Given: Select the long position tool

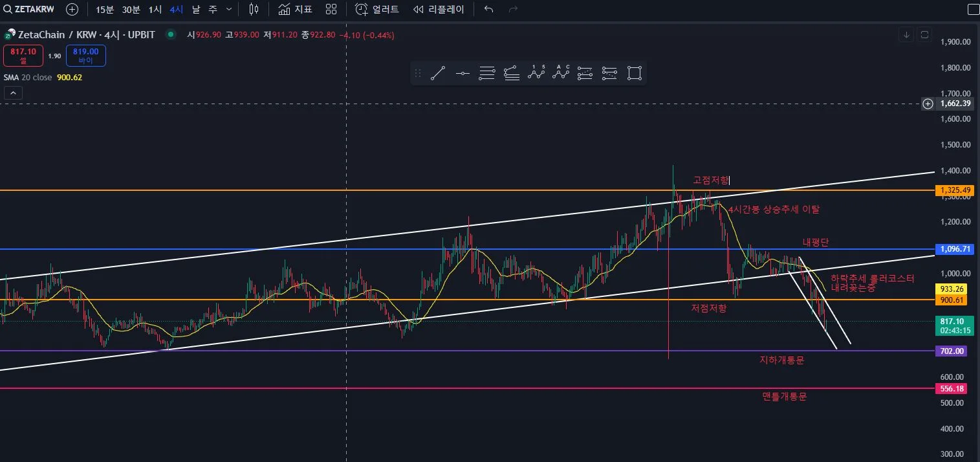Looking at the screenshot, I should coord(585,73).
